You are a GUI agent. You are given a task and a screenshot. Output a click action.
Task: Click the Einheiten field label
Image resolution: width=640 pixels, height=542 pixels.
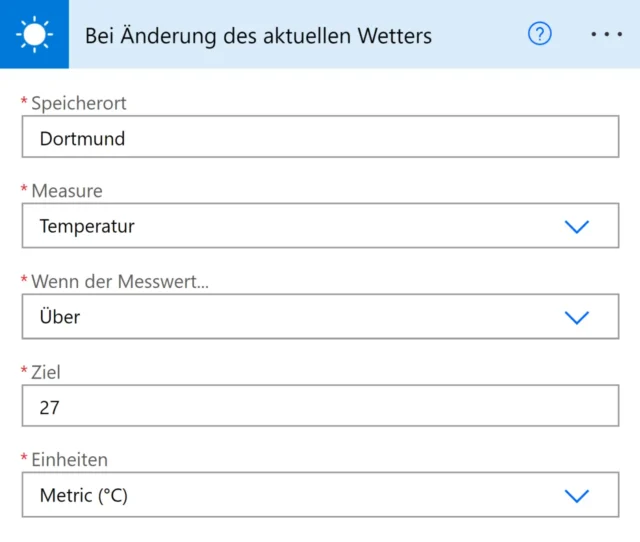(x=70, y=460)
